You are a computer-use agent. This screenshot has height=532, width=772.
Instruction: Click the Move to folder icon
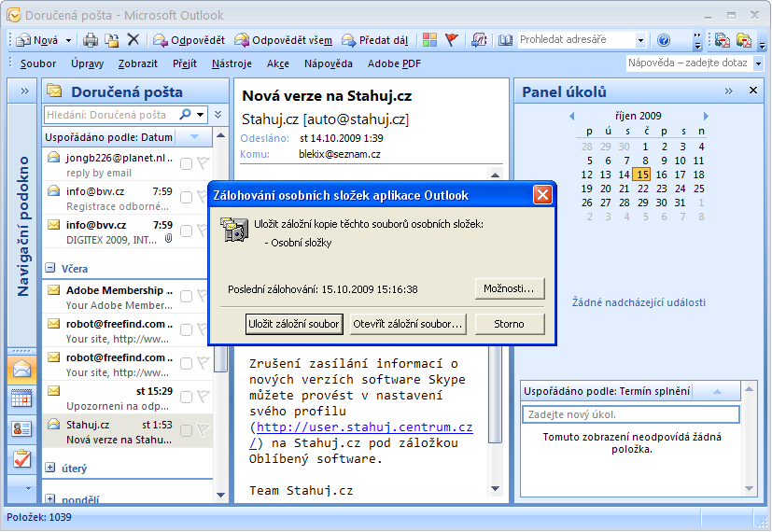[x=112, y=40]
